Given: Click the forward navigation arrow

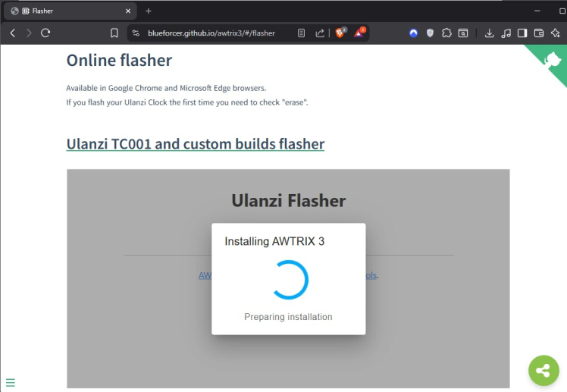Looking at the screenshot, I should [29, 33].
